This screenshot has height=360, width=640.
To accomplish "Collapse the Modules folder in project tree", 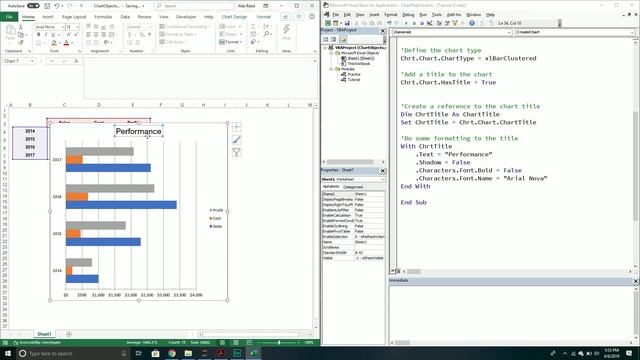I will coord(331,69).
